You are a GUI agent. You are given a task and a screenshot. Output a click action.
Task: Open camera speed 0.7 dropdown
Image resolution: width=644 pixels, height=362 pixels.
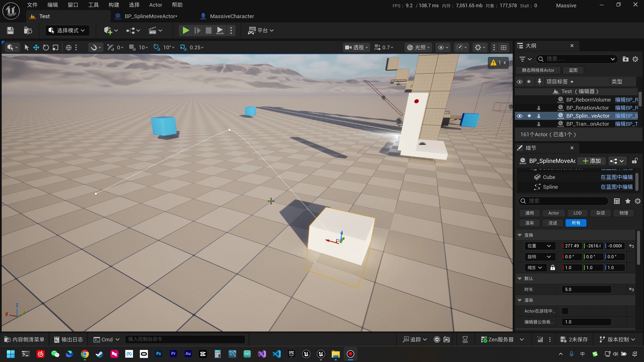[384, 47]
